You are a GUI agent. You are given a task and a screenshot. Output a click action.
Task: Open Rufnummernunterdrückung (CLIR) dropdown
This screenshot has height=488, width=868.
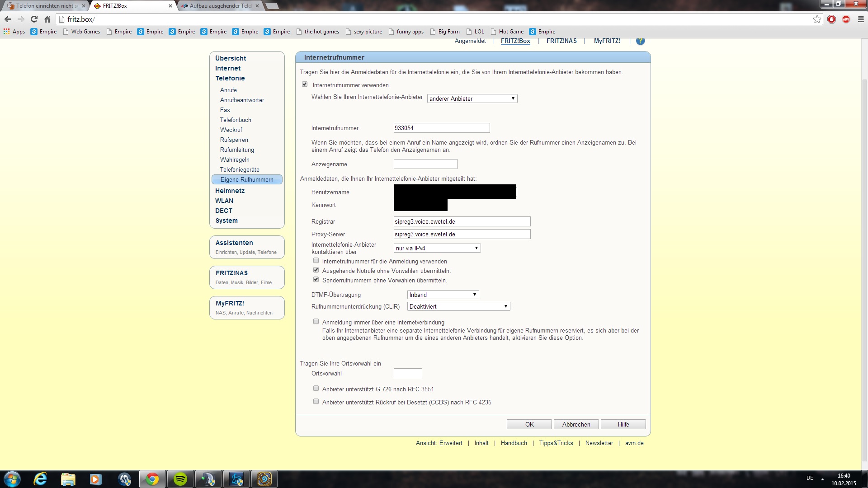click(458, 306)
